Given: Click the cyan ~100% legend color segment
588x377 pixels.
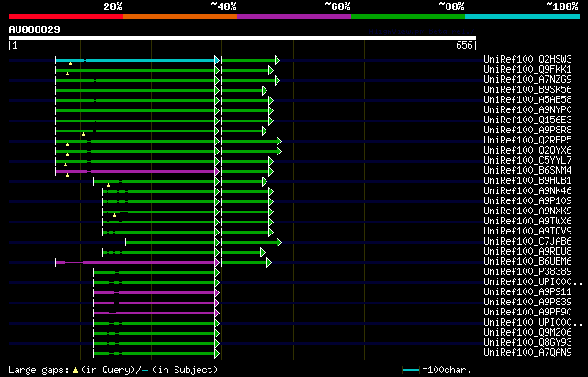Looking at the screenshot, I should [x=523, y=17].
